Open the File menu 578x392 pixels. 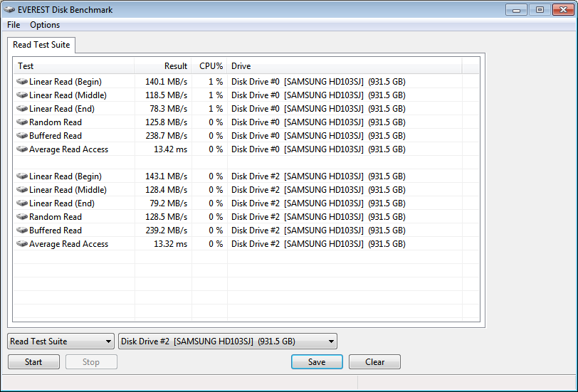click(14, 25)
